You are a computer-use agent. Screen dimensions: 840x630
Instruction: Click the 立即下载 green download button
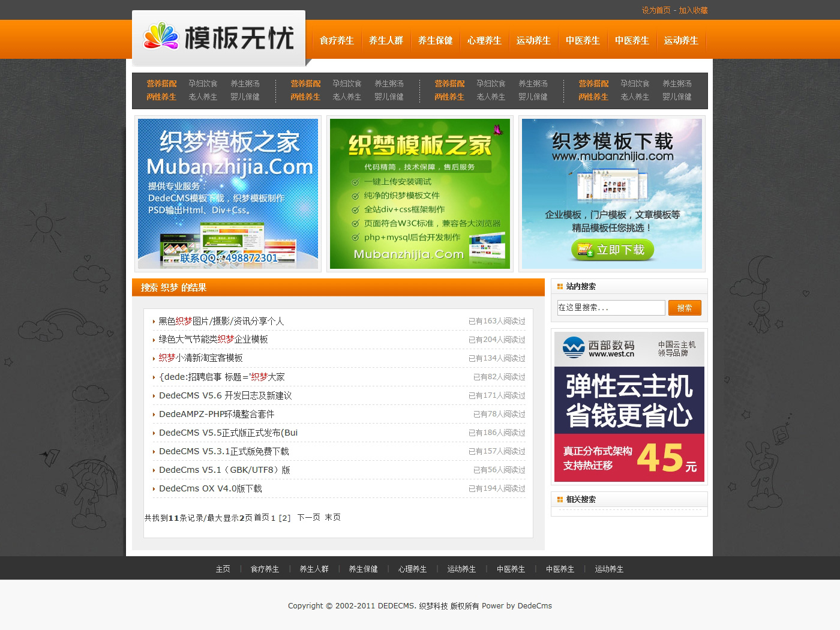[611, 250]
